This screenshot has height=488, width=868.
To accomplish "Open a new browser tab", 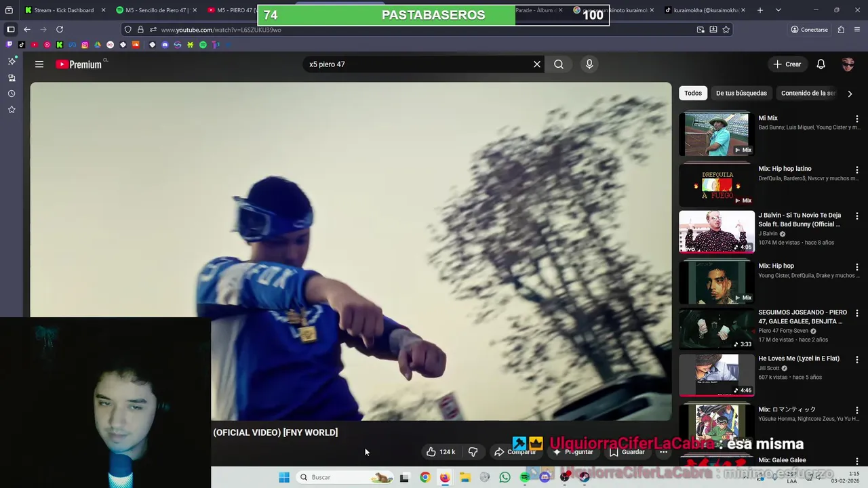I will 760,10.
